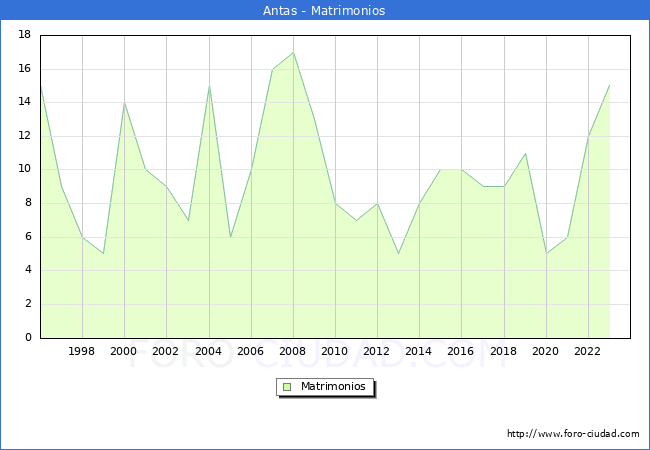Click the 2000 x-axis label

pyautogui.click(x=124, y=351)
